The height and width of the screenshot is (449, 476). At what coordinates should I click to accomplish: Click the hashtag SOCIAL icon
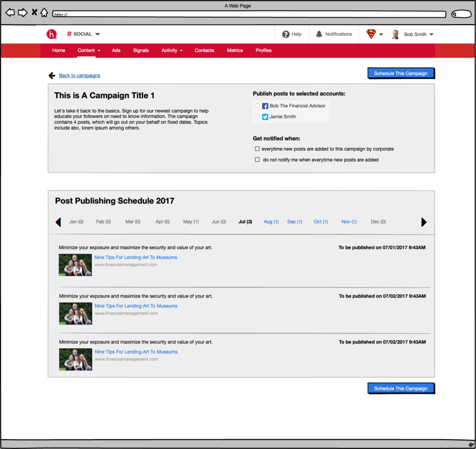pos(69,33)
